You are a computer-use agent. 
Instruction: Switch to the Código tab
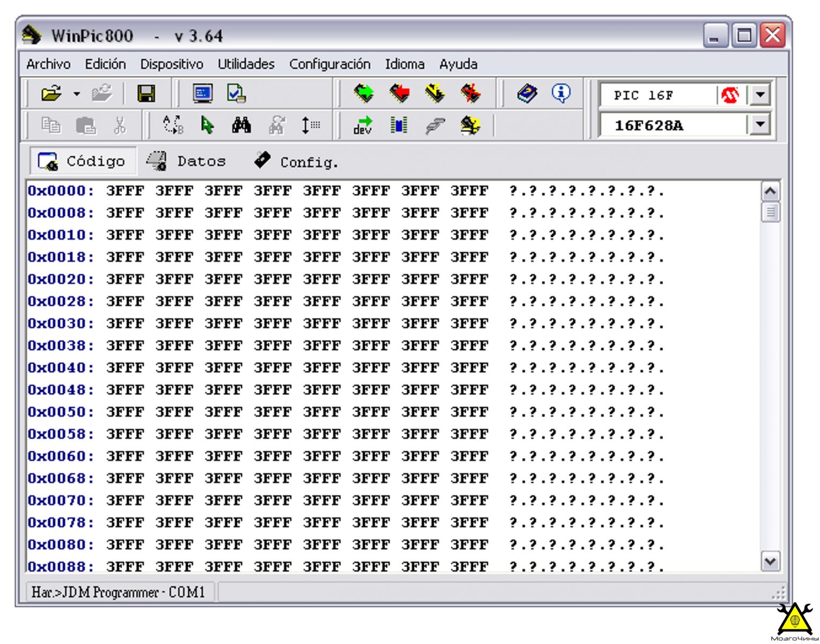point(83,161)
